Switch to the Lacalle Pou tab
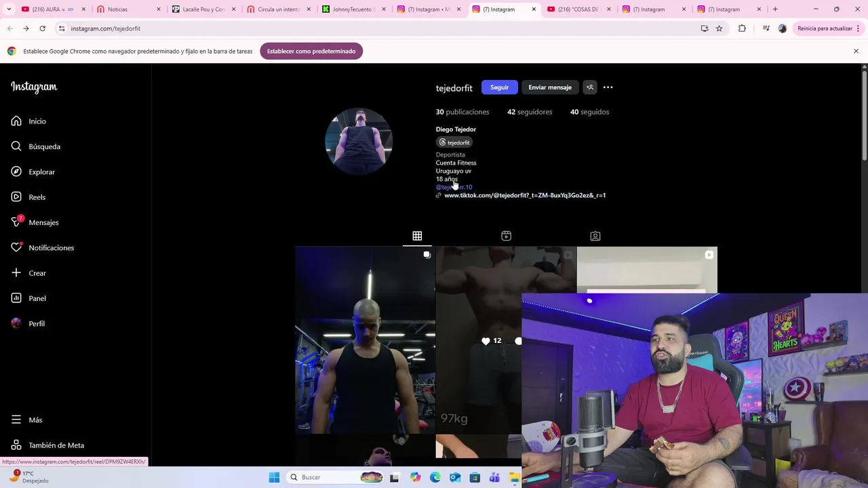This screenshot has height=488, width=868. 203,9
